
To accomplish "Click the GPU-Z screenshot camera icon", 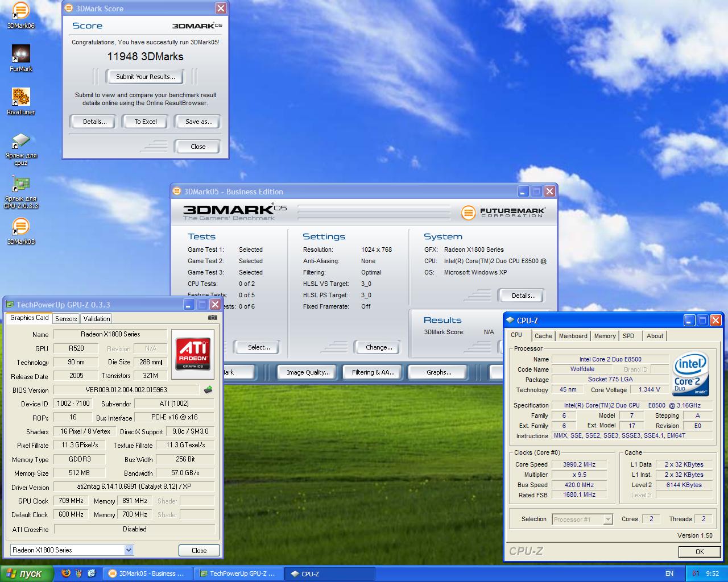I will (212, 318).
